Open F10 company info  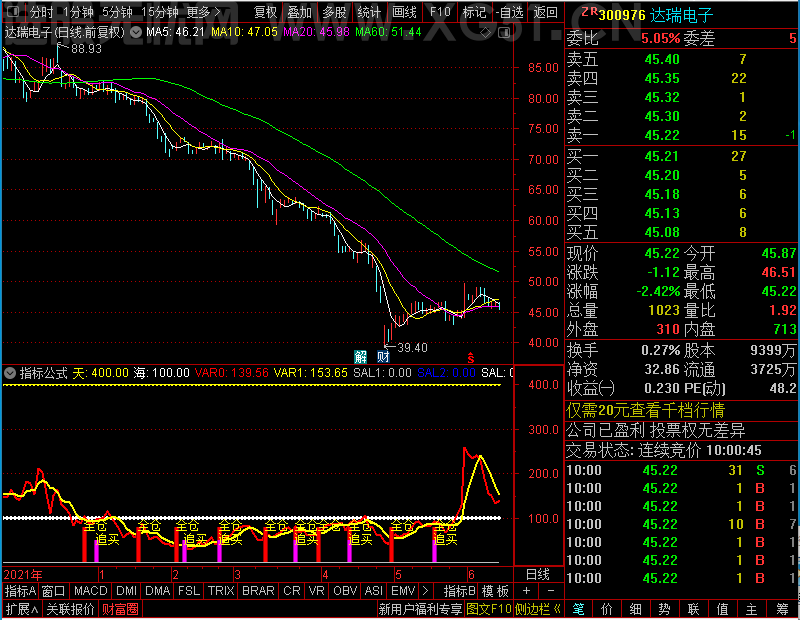tap(440, 12)
